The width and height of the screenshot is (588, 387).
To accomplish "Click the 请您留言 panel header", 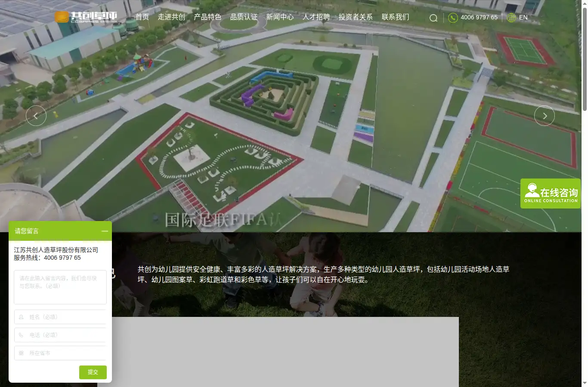I will 60,231.
